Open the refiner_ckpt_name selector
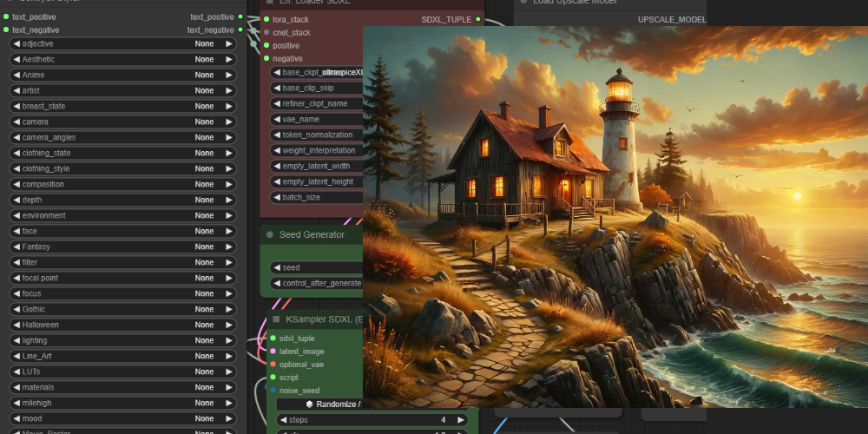This screenshot has height=434, width=868. (317, 103)
